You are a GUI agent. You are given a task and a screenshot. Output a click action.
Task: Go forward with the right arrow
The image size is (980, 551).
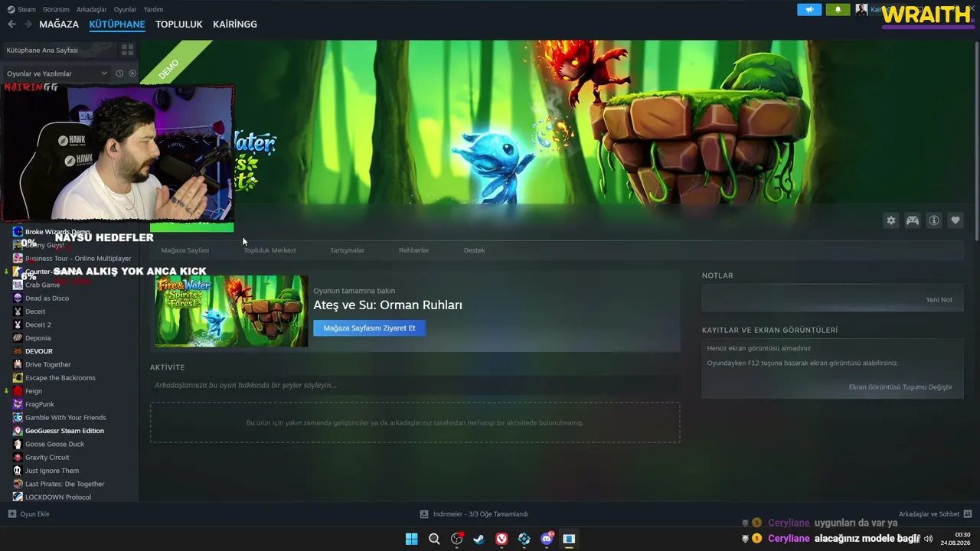click(x=28, y=24)
